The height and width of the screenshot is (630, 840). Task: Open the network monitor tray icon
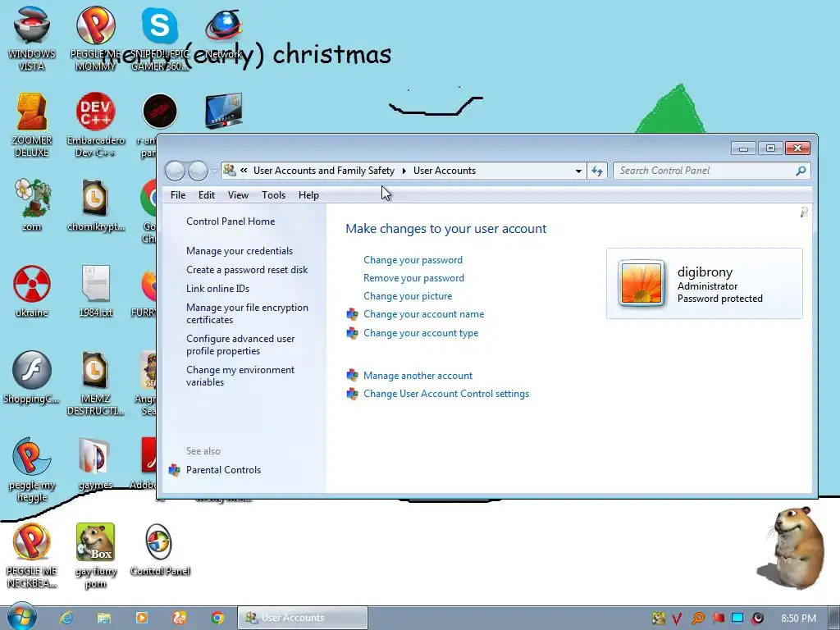(x=737, y=619)
